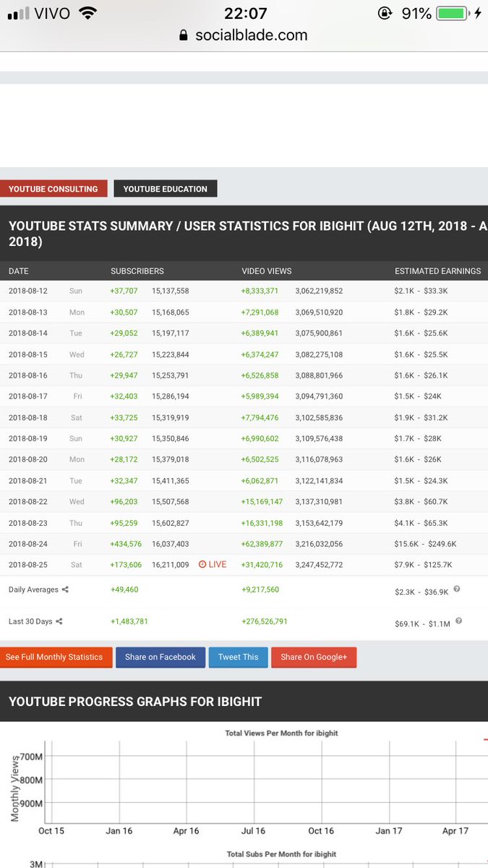Select the 2018-08-17 date cell
Image resolution: width=488 pixels, height=868 pixels.
[x=28, y=396]
